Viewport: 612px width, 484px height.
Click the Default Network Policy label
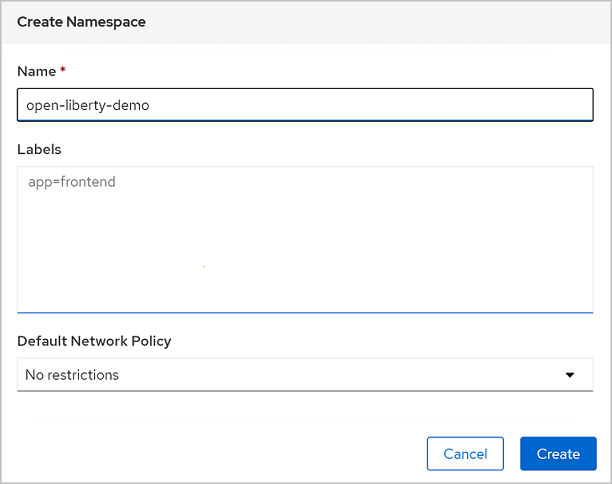coord(94,341)
